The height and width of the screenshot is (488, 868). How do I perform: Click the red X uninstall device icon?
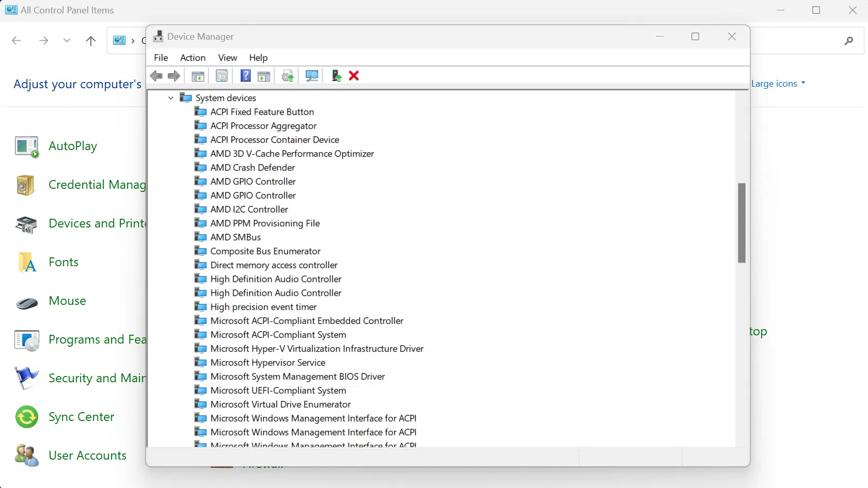[354, 76]
